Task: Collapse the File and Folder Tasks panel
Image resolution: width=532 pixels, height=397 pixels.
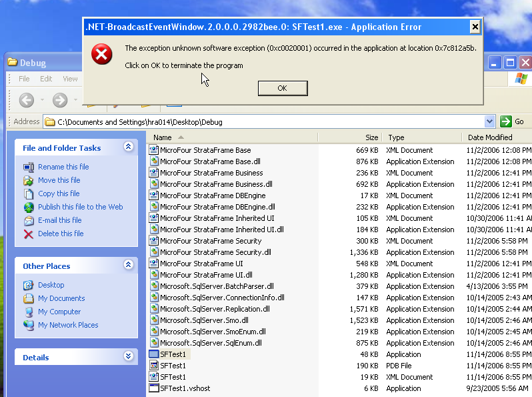Action: [x=128, y=147]
